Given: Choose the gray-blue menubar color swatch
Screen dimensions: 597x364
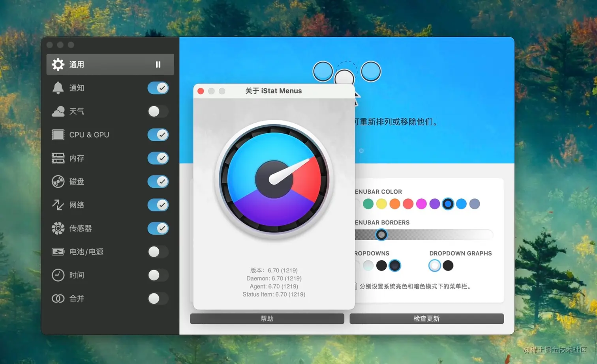Looking at the screenshot, I should point(475,204).
